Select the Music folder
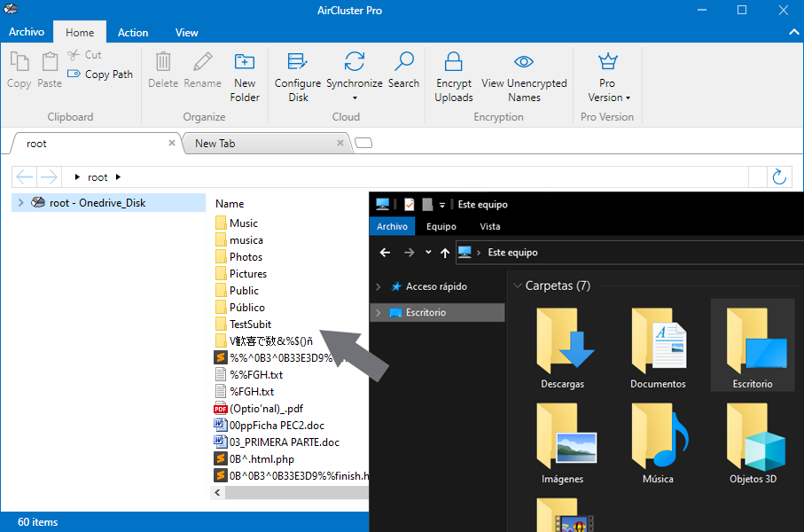The width and height of the screenshot is (804, 532). (237, 223)
